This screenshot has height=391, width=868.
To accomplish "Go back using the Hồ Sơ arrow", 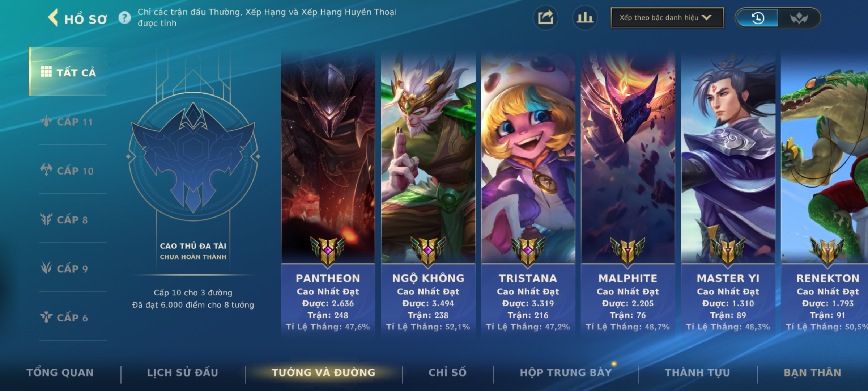I will 53,18.
